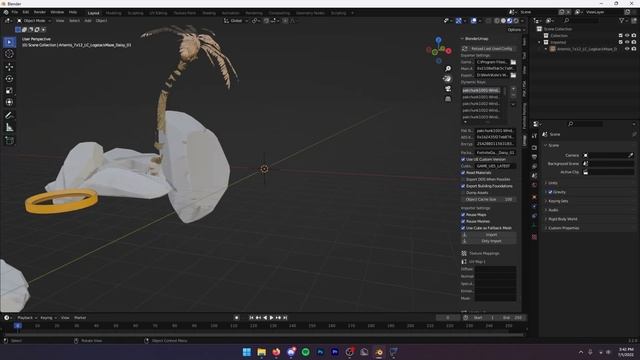
Task: Toggle Reuse Meshes checkbox
Action: click(463, 221)
